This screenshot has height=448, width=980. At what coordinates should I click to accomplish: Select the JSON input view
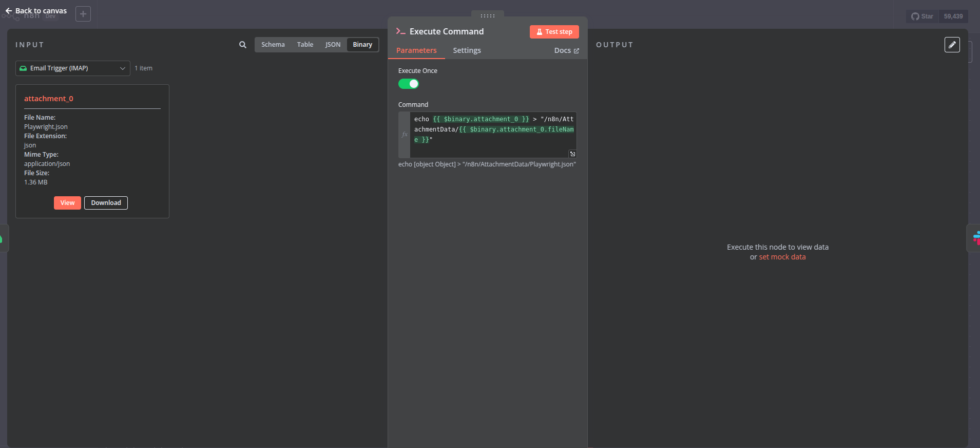333,45
